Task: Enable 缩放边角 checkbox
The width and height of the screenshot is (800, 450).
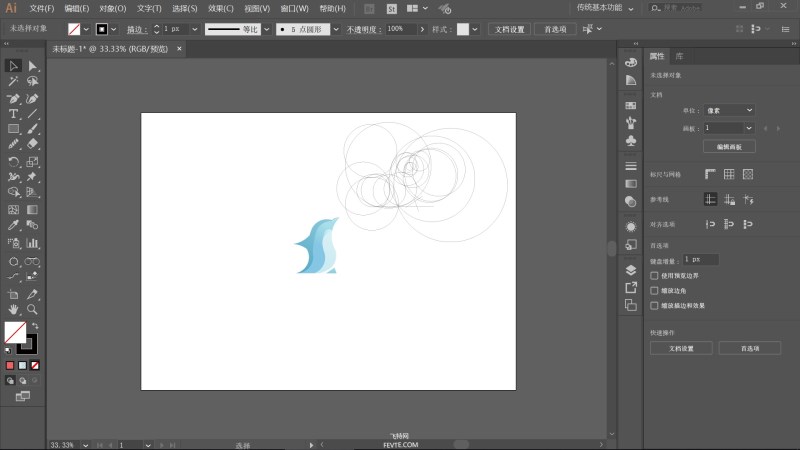Action: coord(654,290)
